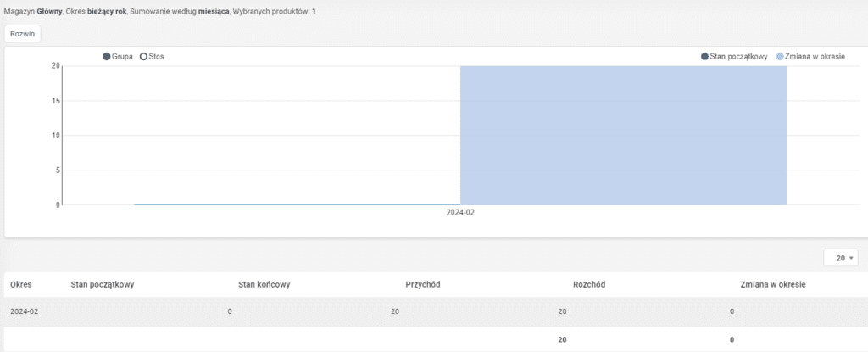Select the 2024-02 period cell in table

[x=24, y=312]
